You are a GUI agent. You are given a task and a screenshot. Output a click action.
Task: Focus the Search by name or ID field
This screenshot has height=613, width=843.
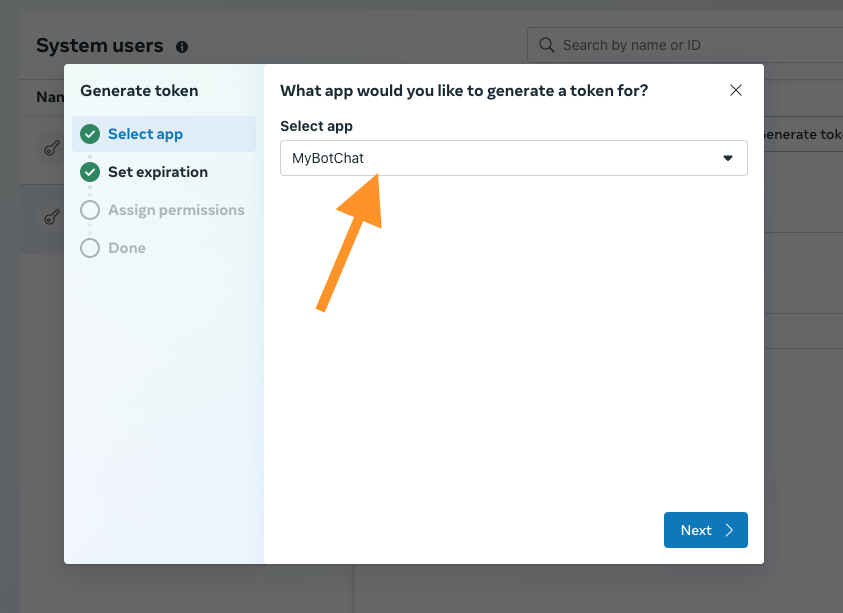690,45
